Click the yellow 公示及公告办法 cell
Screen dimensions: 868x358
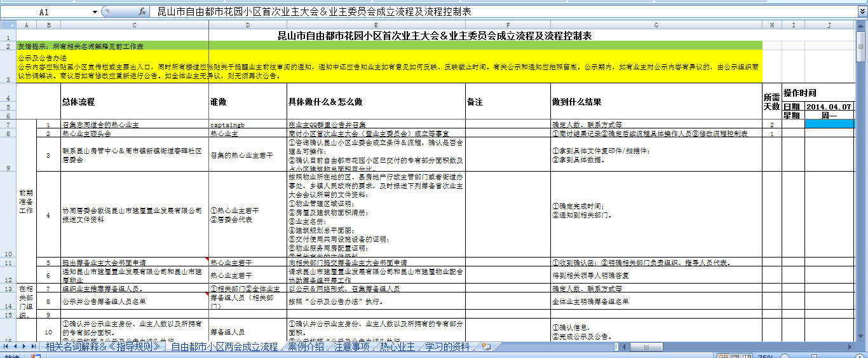click(x=389, y=67)
